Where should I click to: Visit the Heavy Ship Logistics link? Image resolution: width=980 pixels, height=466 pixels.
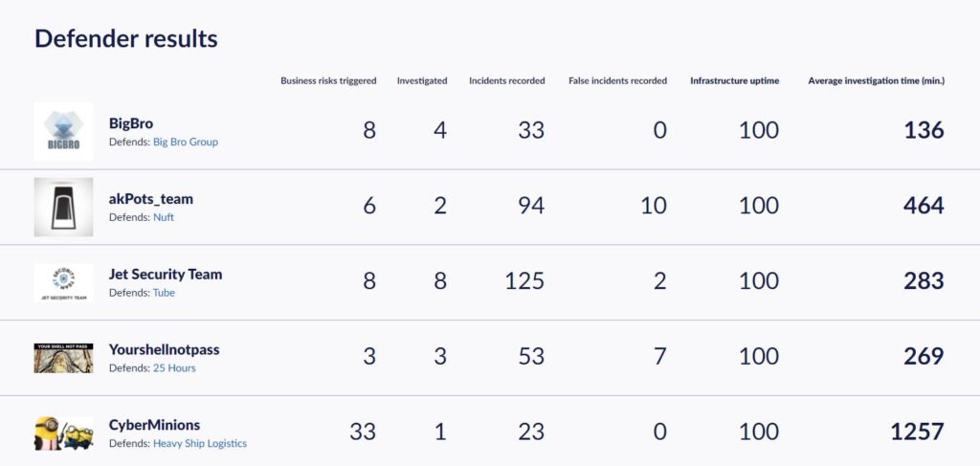click(x=200, y=444)
